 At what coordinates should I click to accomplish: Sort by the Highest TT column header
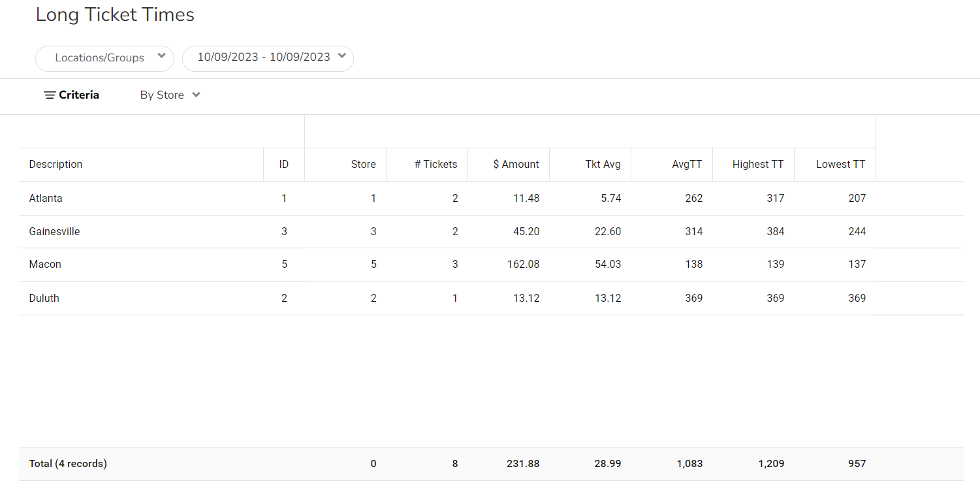click(x=757, y=165)
